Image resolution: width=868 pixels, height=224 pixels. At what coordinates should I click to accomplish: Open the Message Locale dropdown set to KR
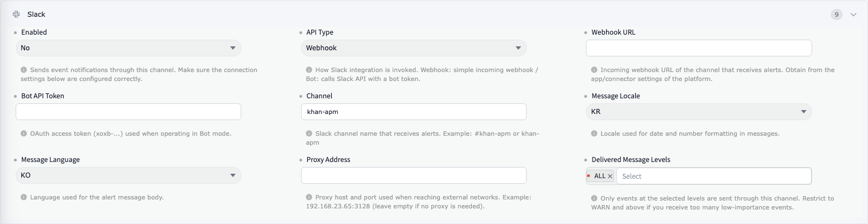tap(699, 112)
